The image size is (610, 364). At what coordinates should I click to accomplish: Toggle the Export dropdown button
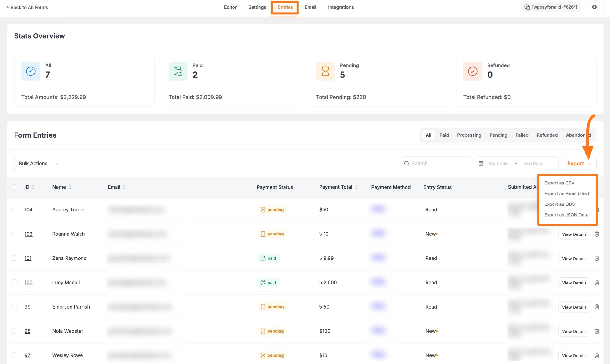tap(579, 163)
